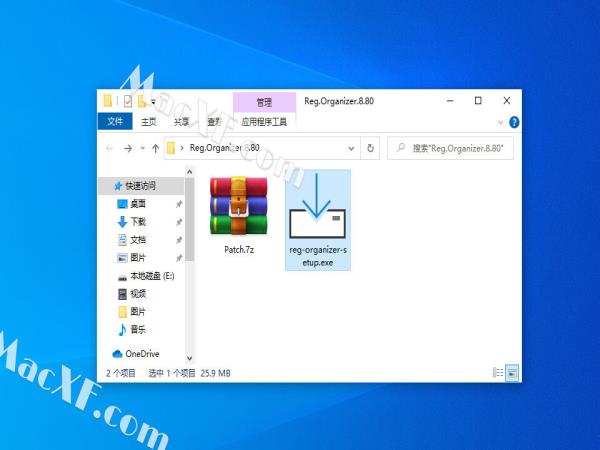The image size is (600, 450).
Task: Select 快速访问 in navigation pane
Action: click(140, 186)
